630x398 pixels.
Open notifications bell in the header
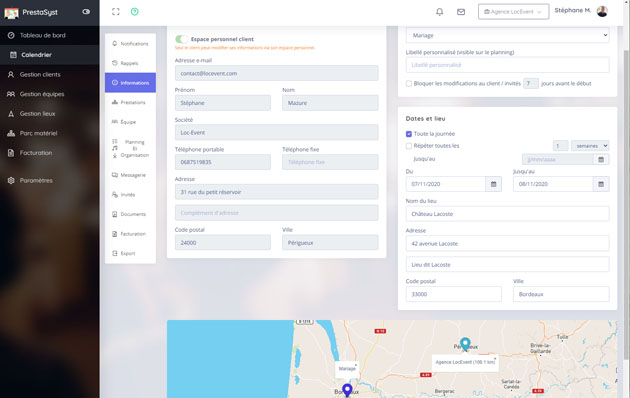pyautogui.click(x=440, y=12)
